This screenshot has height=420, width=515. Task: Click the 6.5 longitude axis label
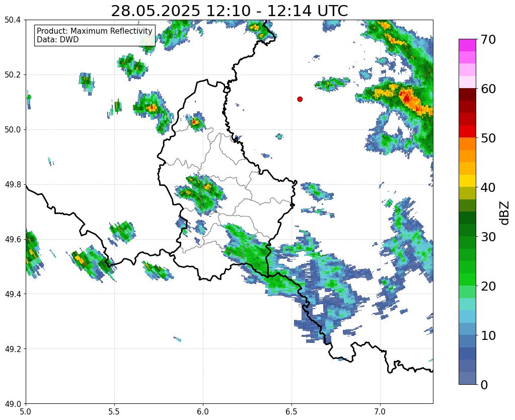291,411
